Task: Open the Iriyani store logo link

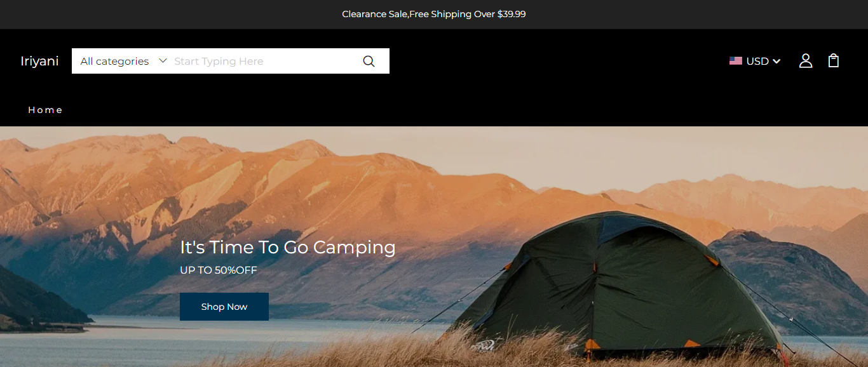Action: pyautogui.click(x=39, y=61)
